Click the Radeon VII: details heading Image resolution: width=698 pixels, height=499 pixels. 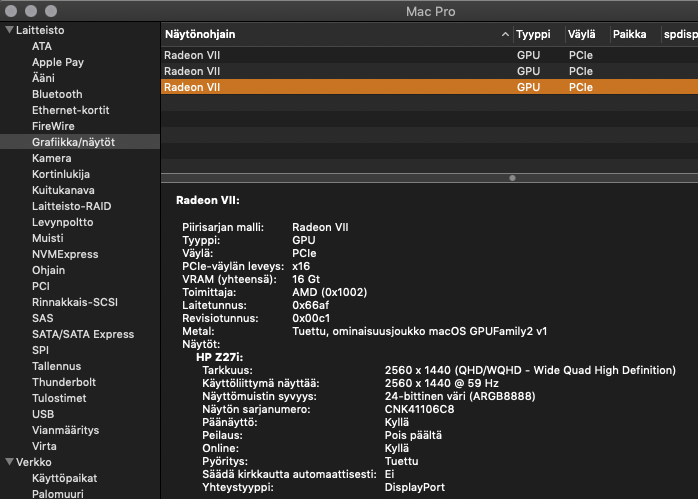pos(208,201)
